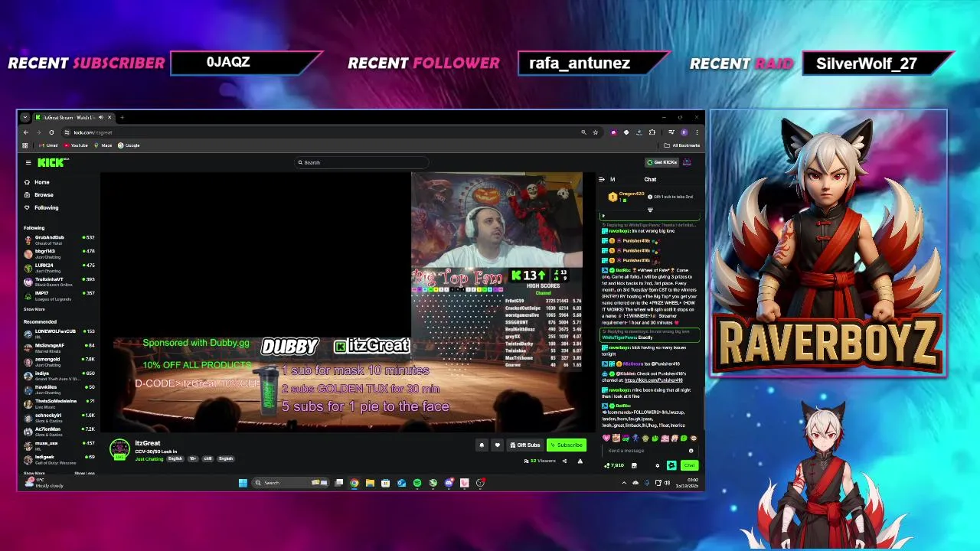Open the Kick sidebar hamburger menu
The image size is (980, 551).
[x=28, y=162]
